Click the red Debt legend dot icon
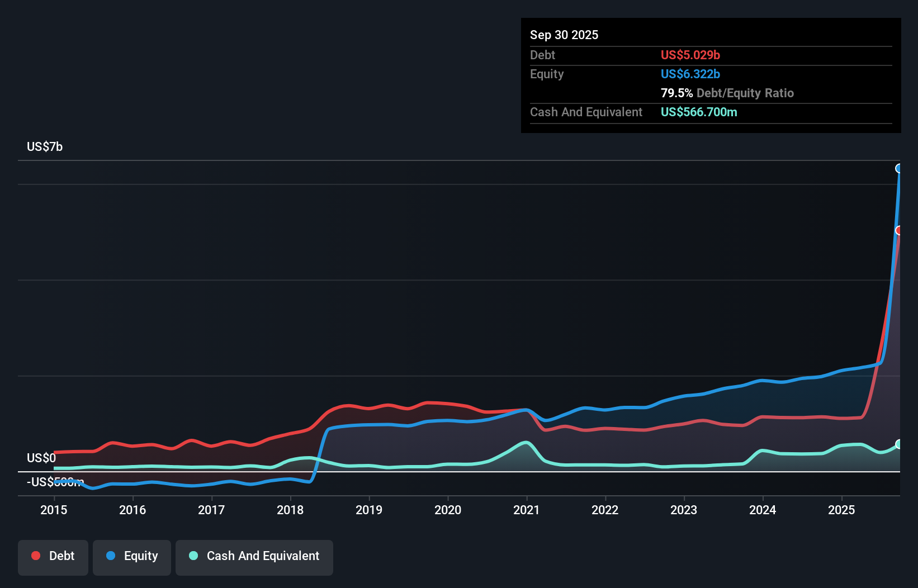Viewport: 918px width, 588px height. (35, 556)
